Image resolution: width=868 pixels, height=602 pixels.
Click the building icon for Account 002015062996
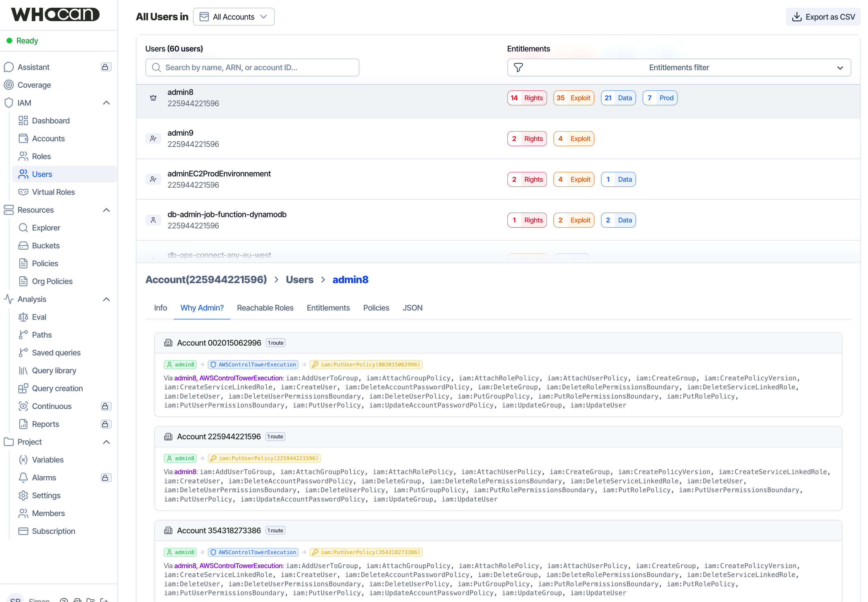tap(168, 343)
